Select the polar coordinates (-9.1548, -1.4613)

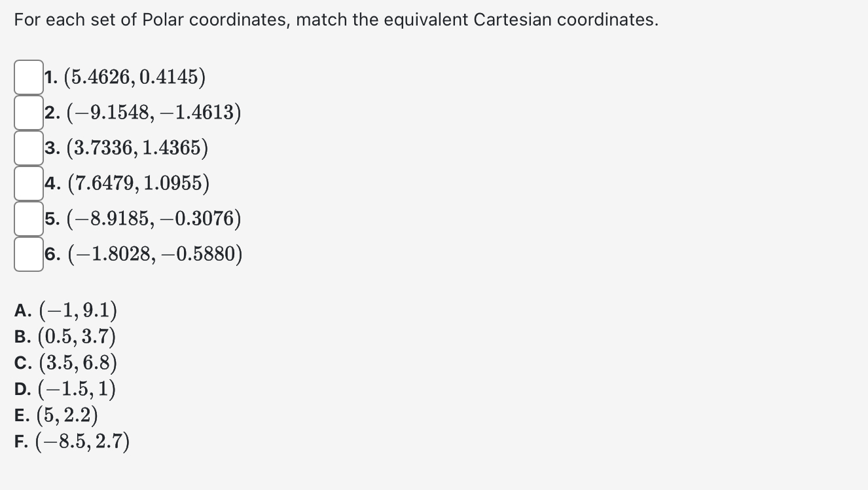[x=144, y=111]
